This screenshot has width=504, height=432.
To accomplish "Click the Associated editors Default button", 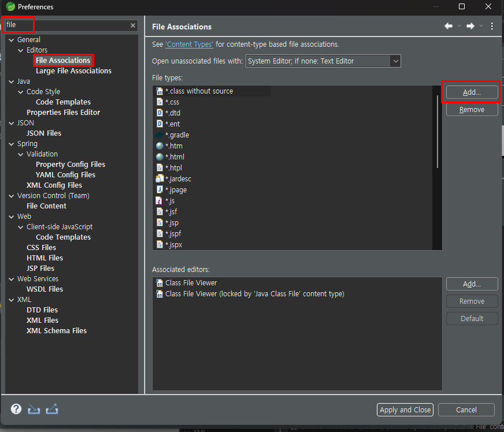I will tap(472, 319).
